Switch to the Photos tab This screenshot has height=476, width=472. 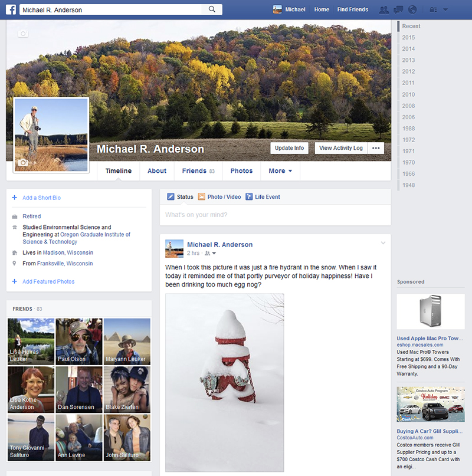point(241,170)
